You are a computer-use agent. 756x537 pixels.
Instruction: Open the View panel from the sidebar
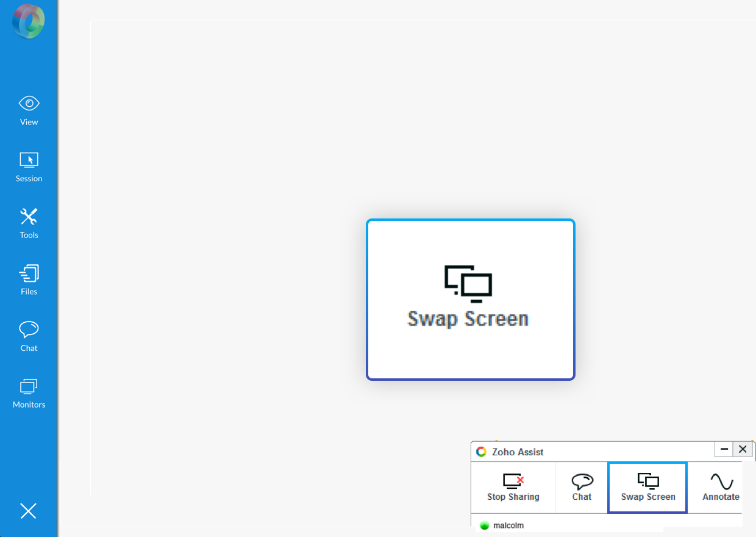tap(29, 110)
